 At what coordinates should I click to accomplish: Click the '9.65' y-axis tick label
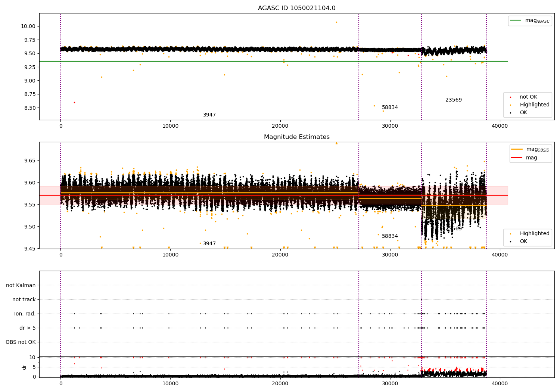point(29,161)
